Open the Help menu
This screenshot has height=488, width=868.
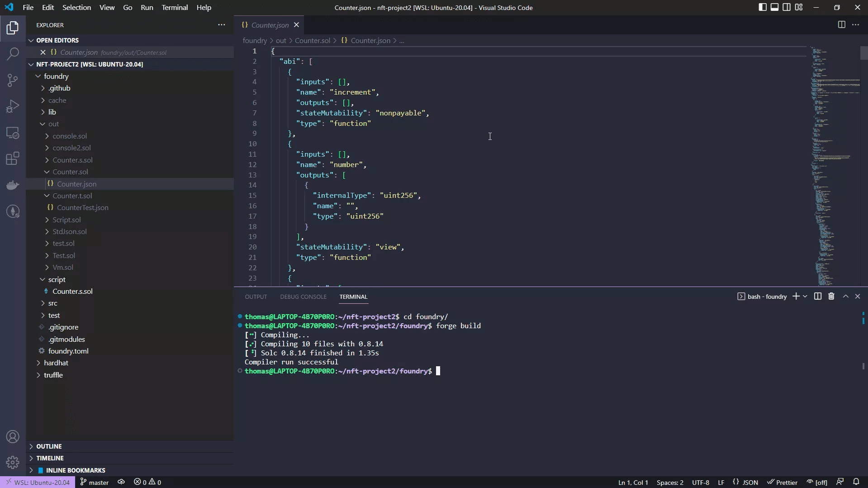pos(204,7)
